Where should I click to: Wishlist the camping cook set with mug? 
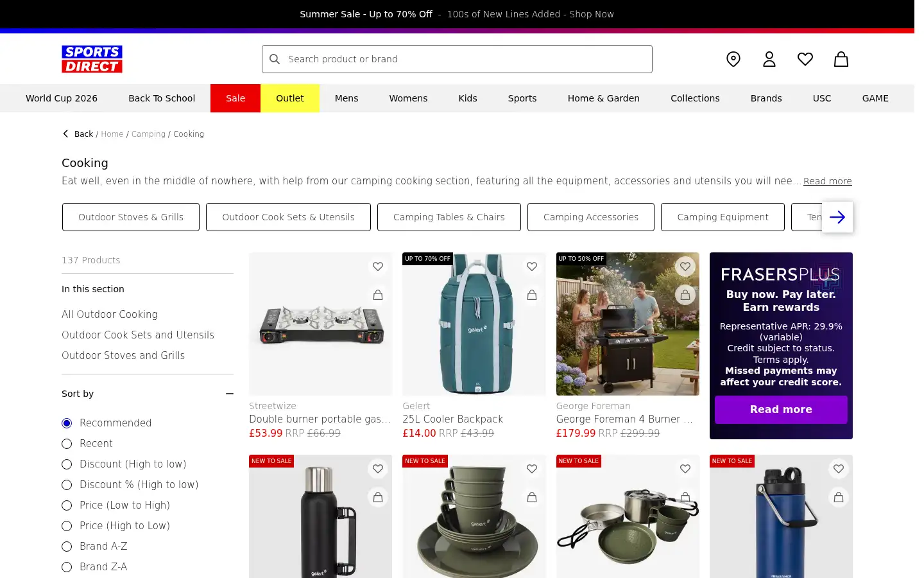(685, 469)
